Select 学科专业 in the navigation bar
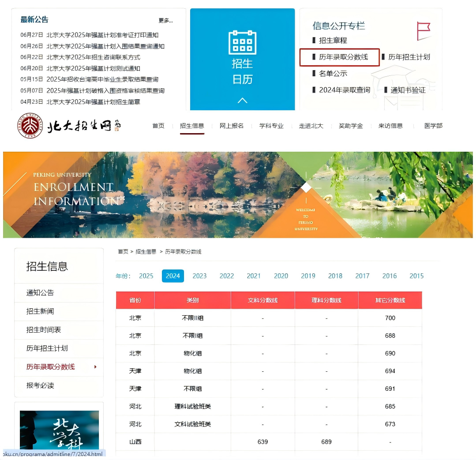Viewport: 476px width, 460px height. pyautogui.click(x=271, y=126)
